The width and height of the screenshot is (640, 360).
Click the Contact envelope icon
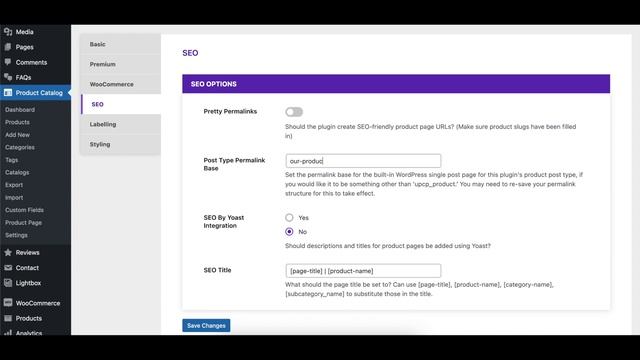pyautogui.click(x=8, y=268)
